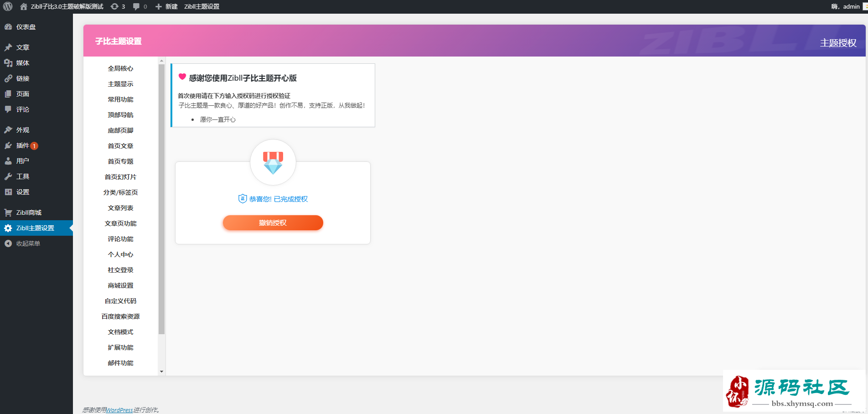The image size is (868, 414).
Task: Open the 百度搜索资源 settings tab
Action: pyautogui.click(x=120, y=316)
